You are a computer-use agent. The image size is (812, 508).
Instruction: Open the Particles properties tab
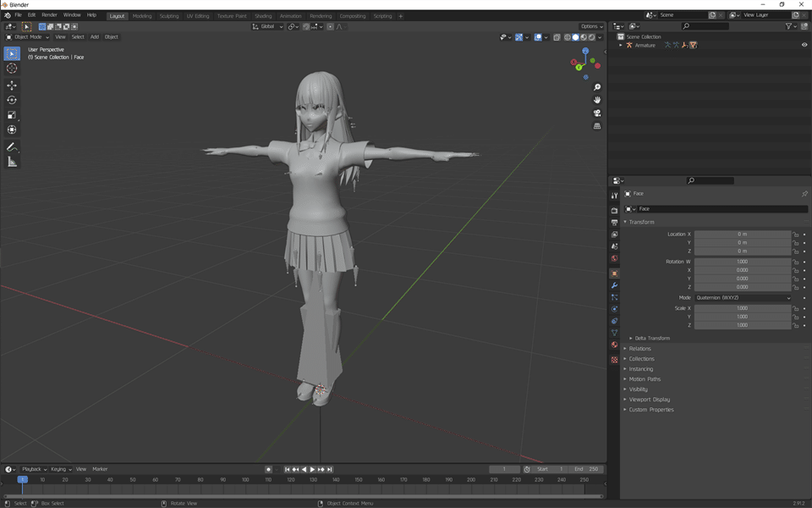click(x=614, y=297)
